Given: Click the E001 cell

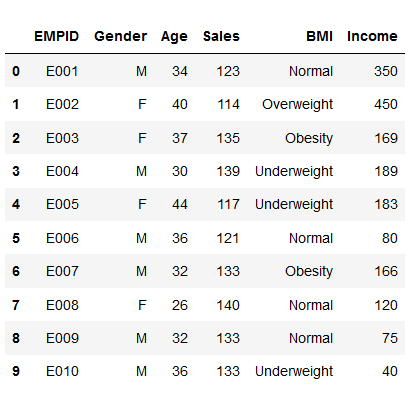Looking at the screenshot, I should tap(62, 71).
